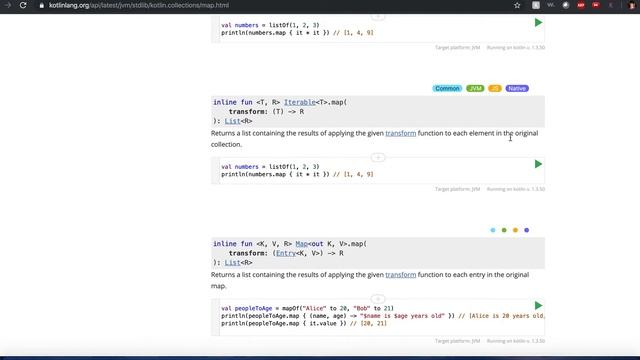The width and height of the screenshot is (640, 360).
Task: Open the Iterable type link
Action: click(x=300, y=102)
